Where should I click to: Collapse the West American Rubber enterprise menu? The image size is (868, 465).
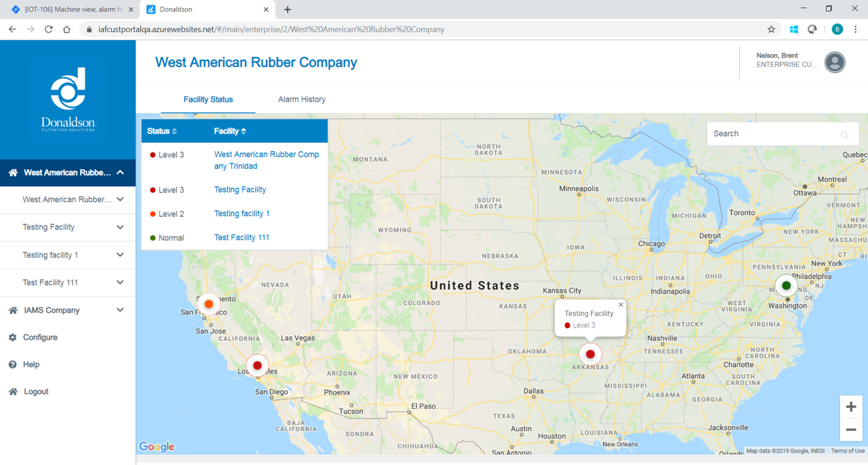pyautogui.click(x=120, y=173)
